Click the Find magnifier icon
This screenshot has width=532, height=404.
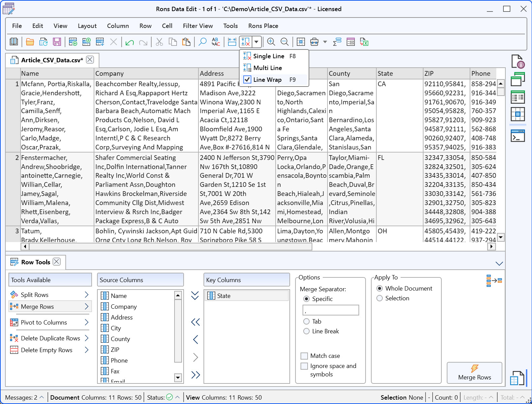pos(202,42)
